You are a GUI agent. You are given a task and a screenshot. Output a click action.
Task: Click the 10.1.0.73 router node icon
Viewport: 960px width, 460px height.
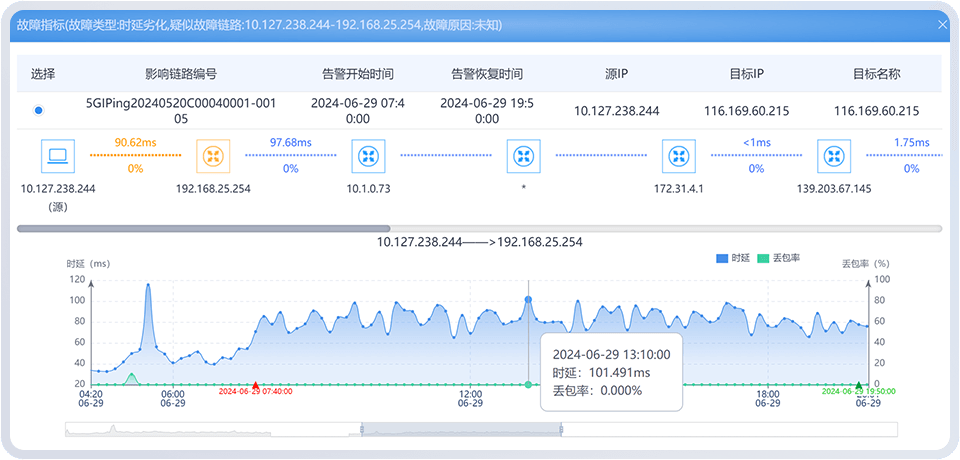pyautogui.click(x=368, y=155)
